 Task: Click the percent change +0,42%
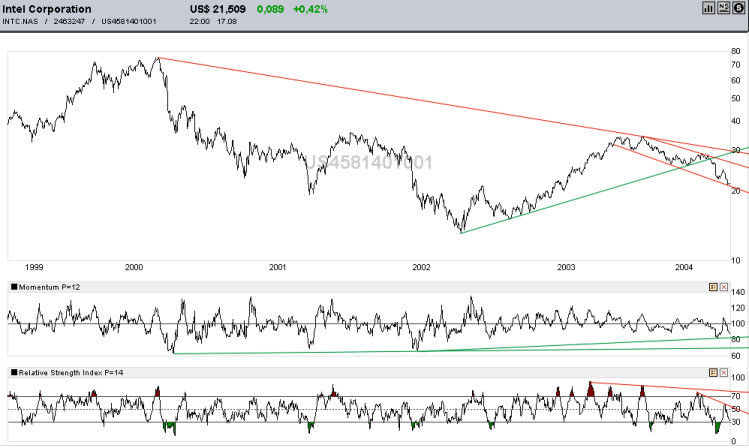(310, 9)
